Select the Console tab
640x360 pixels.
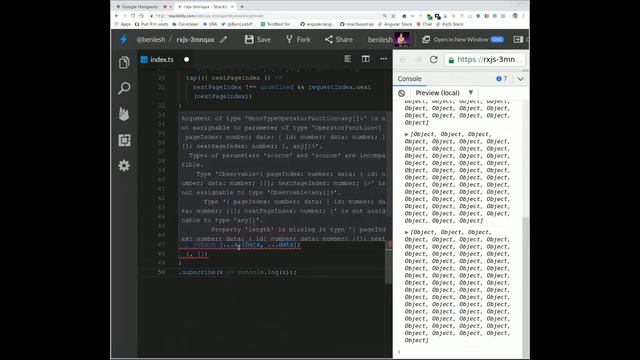pos(409,79)
